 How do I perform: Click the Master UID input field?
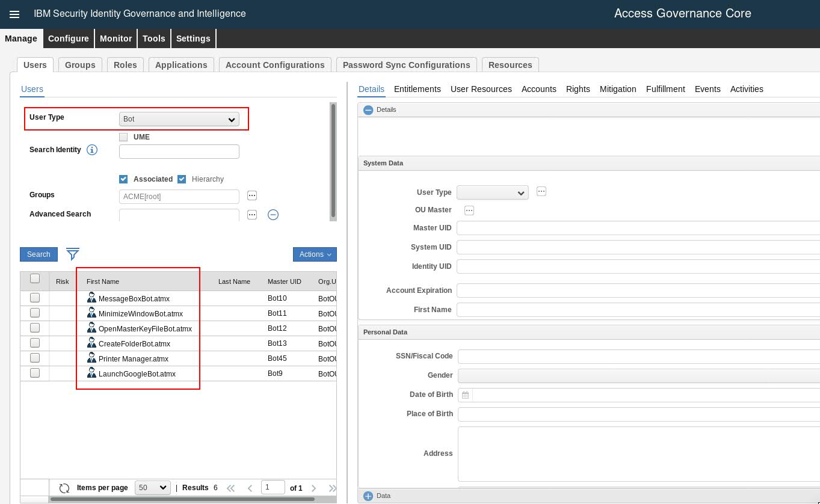[638, 228]
